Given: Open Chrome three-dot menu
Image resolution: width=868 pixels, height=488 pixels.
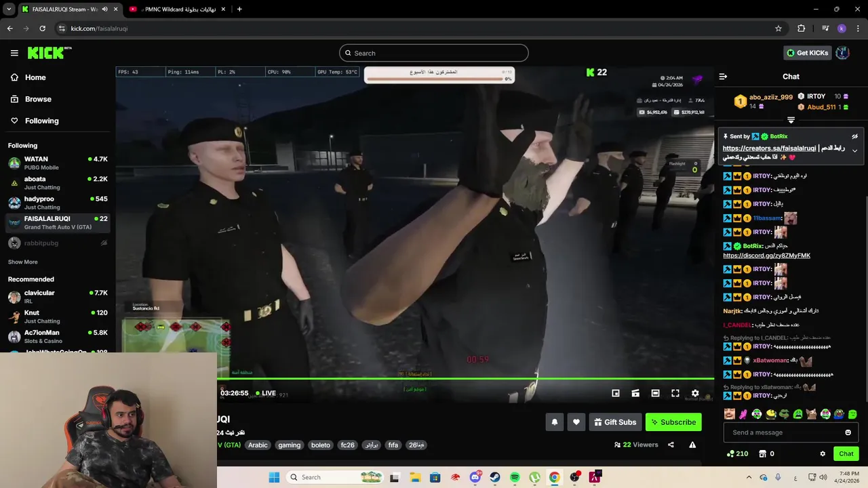Looking at the screenshot, I should pos(859,28).
